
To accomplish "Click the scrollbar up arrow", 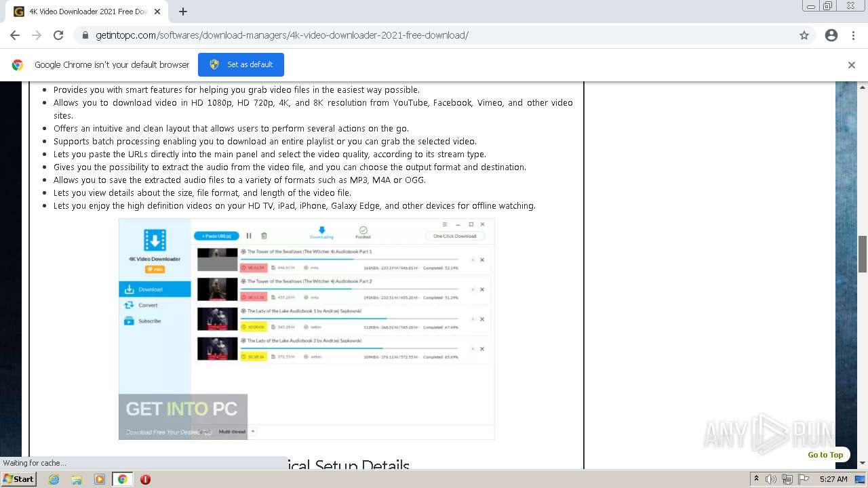I will pos(863,87).
